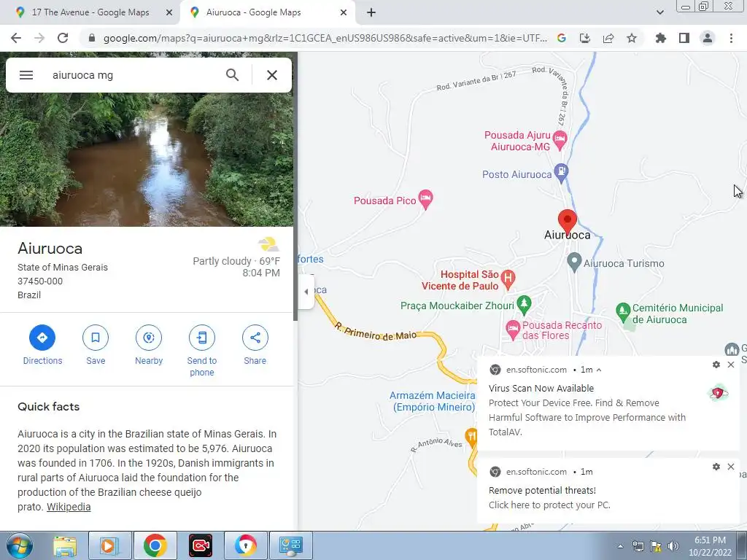Close the Remove potential threats notification
This screenshot has width=747, height=560.
tap(731, 467)
